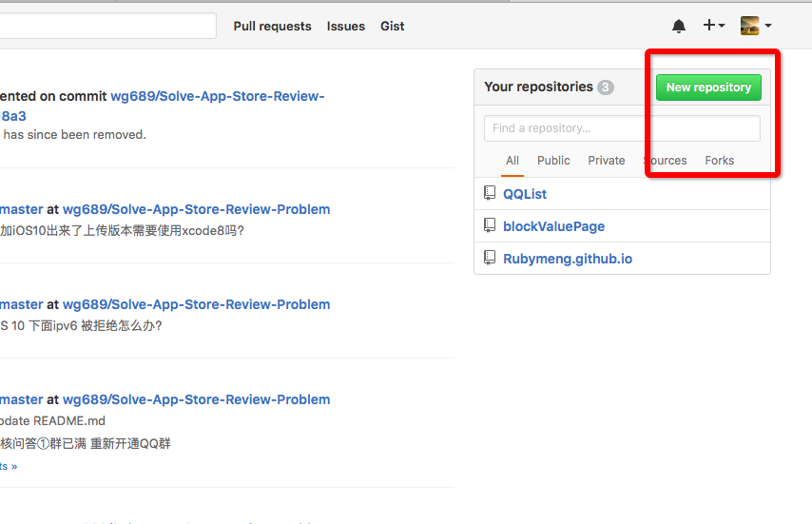Open the Rubymeng.github.io repository link

click(568, 259)
